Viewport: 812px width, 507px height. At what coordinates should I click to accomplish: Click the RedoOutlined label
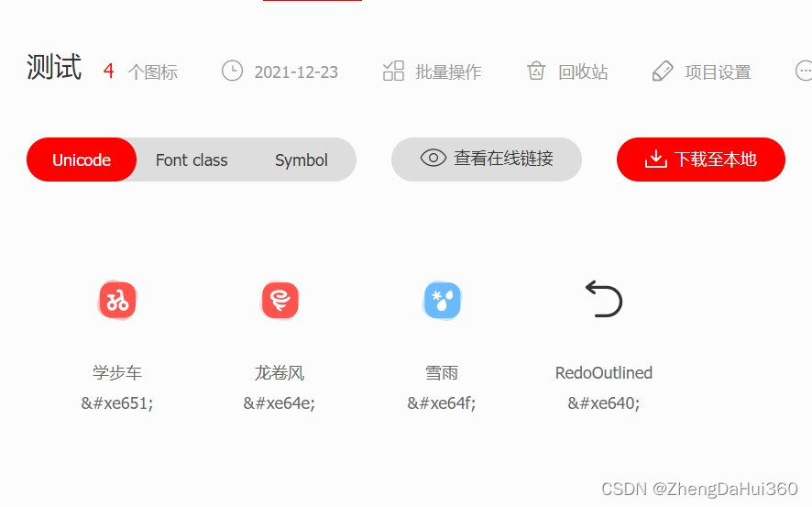click(604, 373)
